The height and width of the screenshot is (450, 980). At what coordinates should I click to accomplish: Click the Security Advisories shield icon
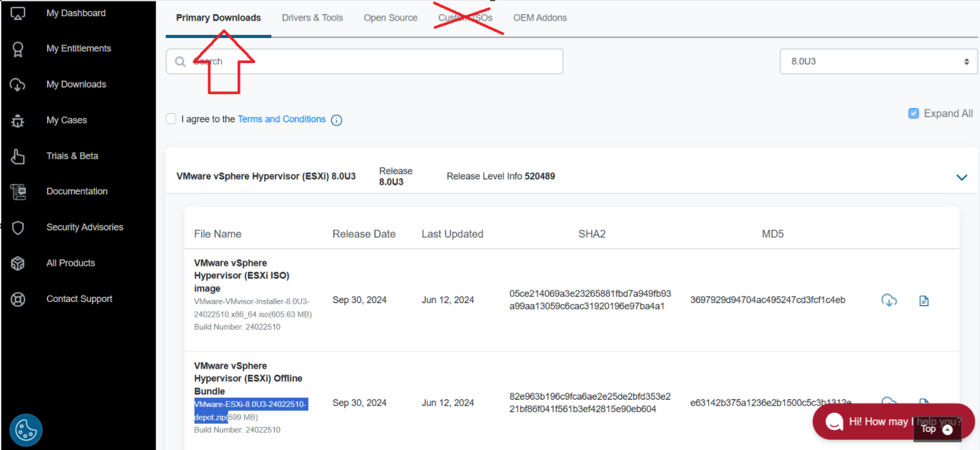[x=18, y=228]
